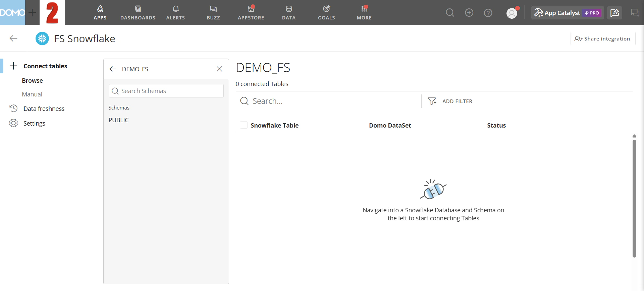This screenshot has height=291, width=644.
Task: Select Manual sub-item
Action: [x=32, y=94]
